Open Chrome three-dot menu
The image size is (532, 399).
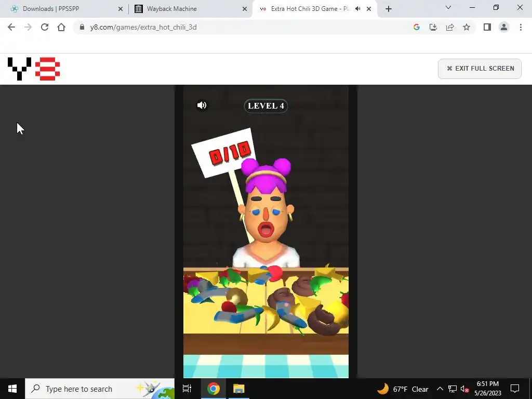click(521, 27)
